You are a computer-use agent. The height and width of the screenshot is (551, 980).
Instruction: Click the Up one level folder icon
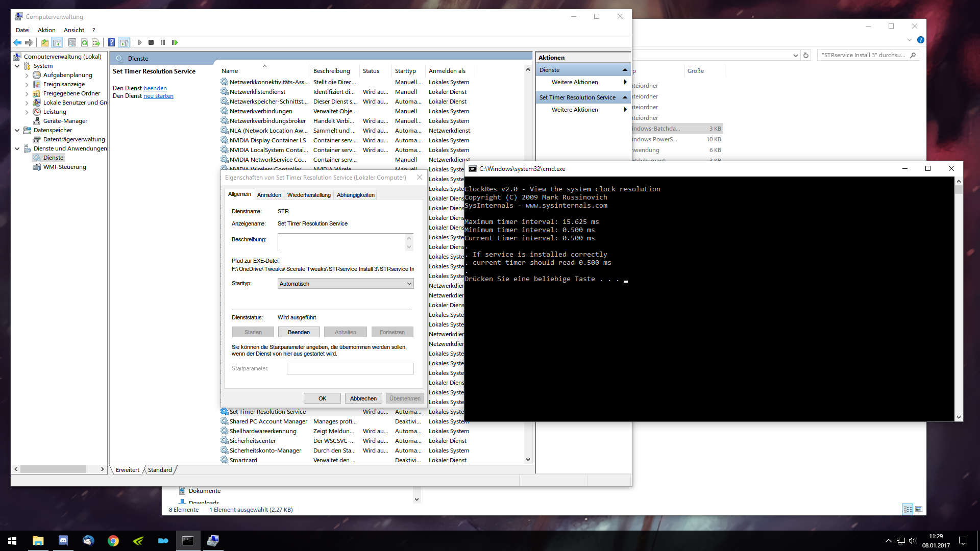pyautogui.click(x=45, y=42)
